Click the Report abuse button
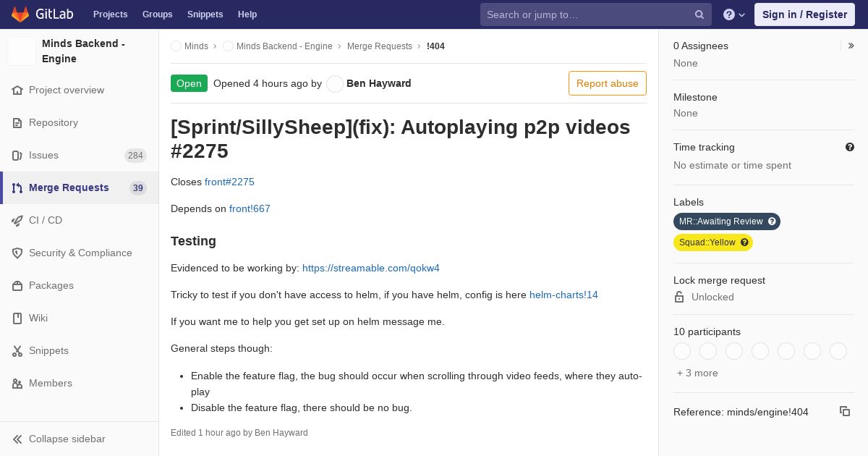This screenshot has width=868, height=456. (x=608, y=83)
